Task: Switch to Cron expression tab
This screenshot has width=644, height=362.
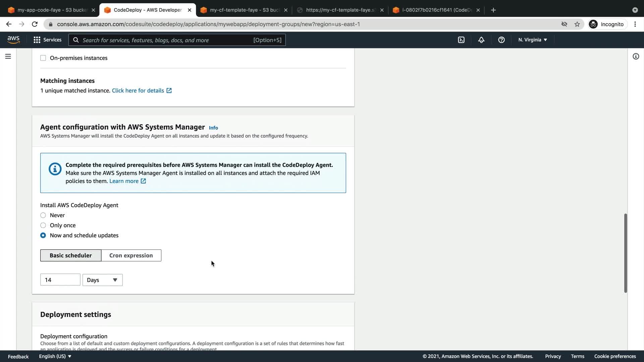Action: 131,255
